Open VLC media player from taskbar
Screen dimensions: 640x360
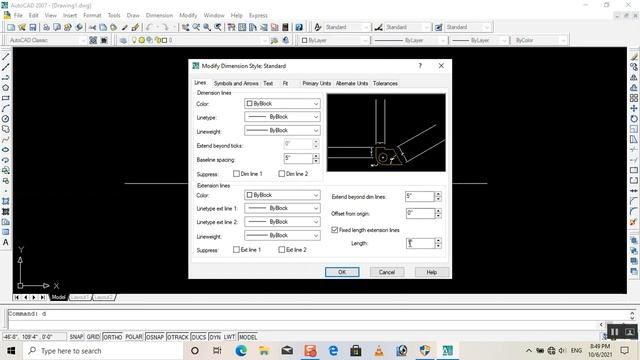pyautogui.click(x=379, y=351)
